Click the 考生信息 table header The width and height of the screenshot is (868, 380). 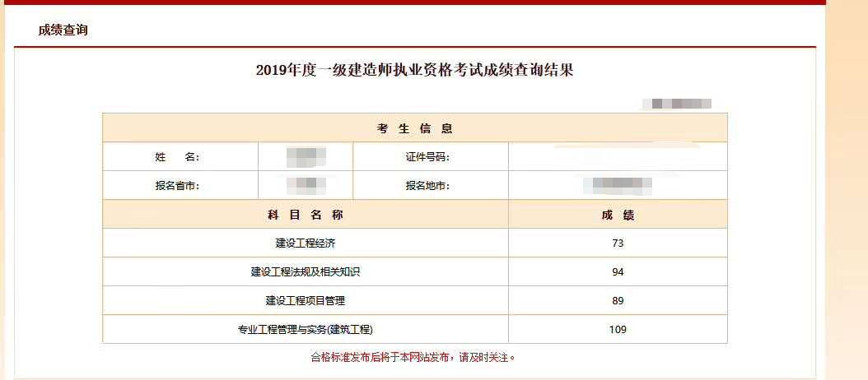pos(414,127)
